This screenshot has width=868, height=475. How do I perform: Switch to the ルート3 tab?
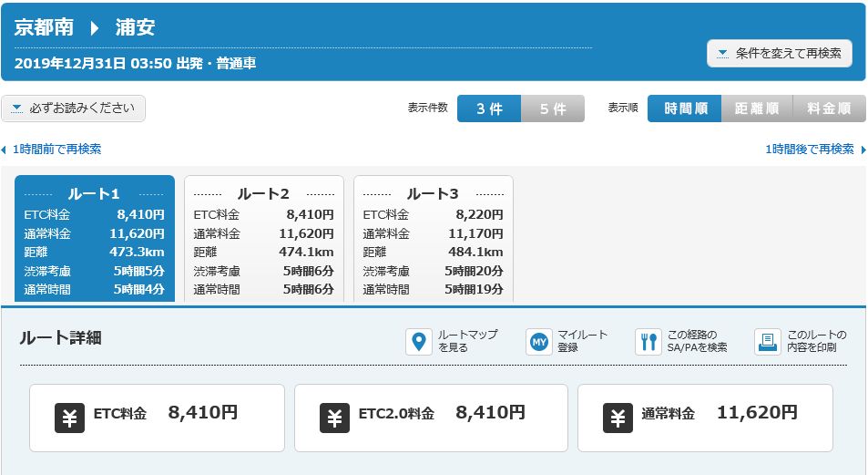click(x=434, y=193)
